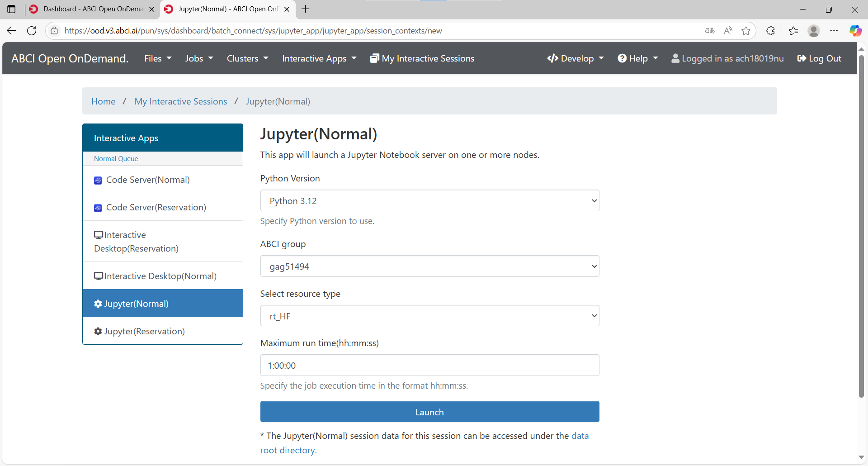Click Jupyter(Reservation) gear icon
This screenshot has height=466, width=868.
[x=98, y=331]
